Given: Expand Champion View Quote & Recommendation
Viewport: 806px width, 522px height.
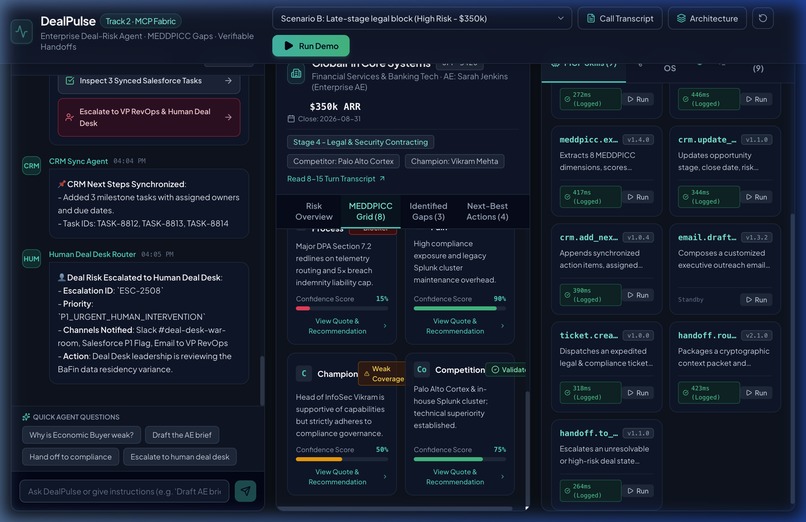Looking at the screenshot, I should (x=341, y=477).
